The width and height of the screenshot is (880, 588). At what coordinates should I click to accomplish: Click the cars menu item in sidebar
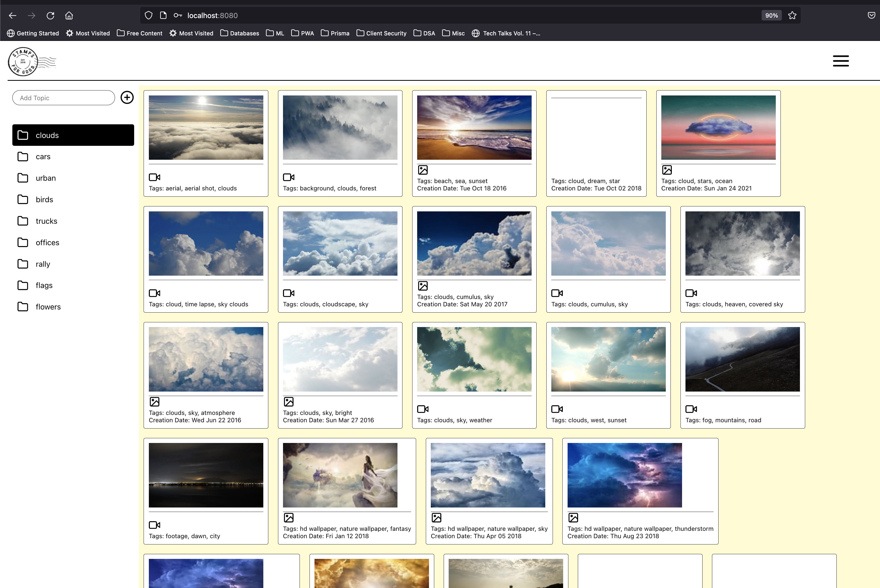pos(43,156)
